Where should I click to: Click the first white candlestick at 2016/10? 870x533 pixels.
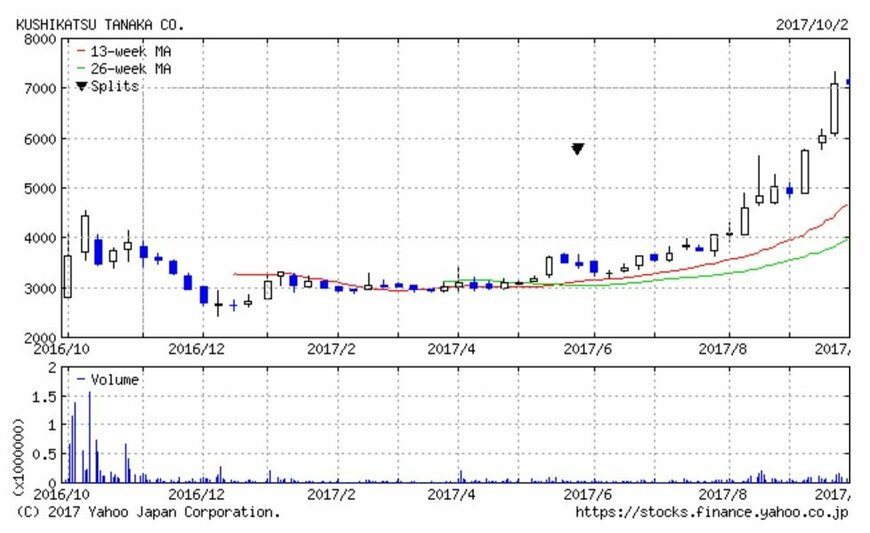coord(67,276)
